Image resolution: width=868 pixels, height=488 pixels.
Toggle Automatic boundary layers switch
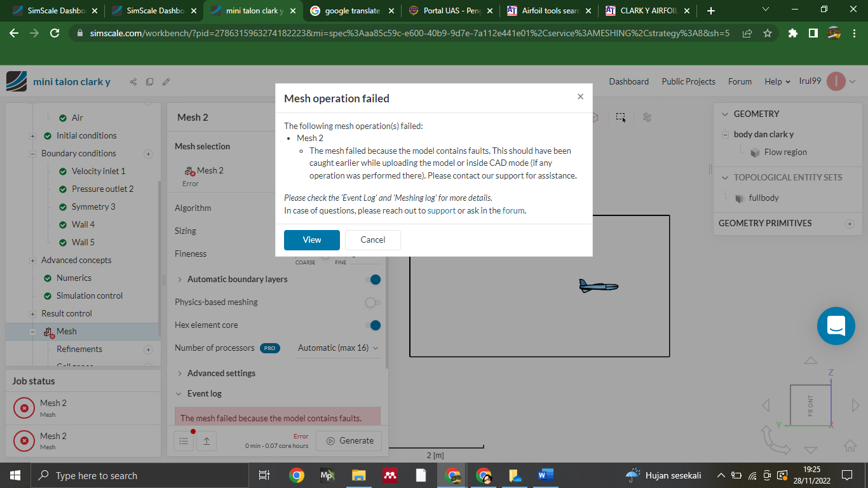click(x=373, y=280)
